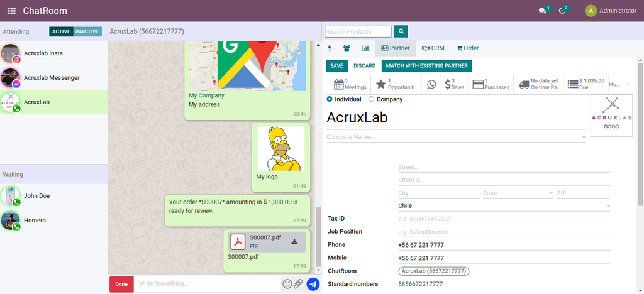Switch to INACTIVE status
This screenshot has height=294, width=644.
point(87,31)
